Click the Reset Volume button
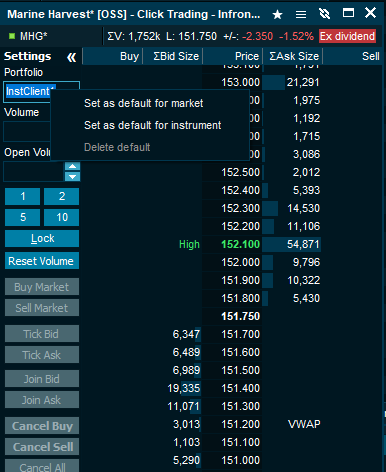This screenshot has width=386, height=472. coord(42,261)
